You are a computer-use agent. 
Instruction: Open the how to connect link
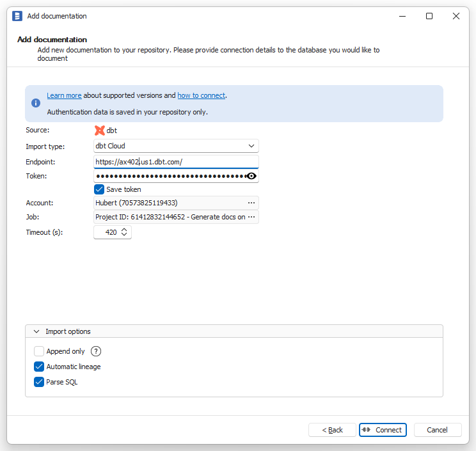pyautogui.click(x=202, y=95)
